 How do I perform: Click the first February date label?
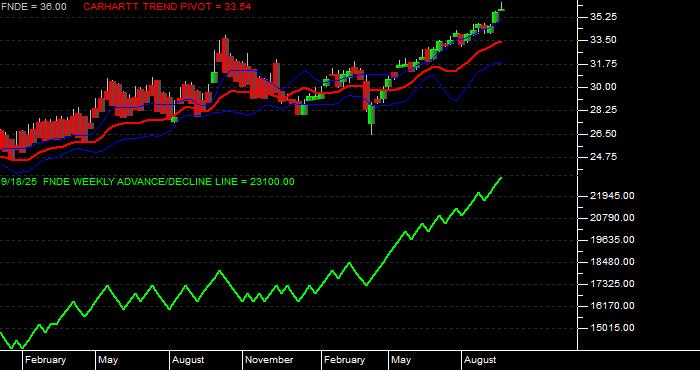pyautogui.click(x=45, y=360)
